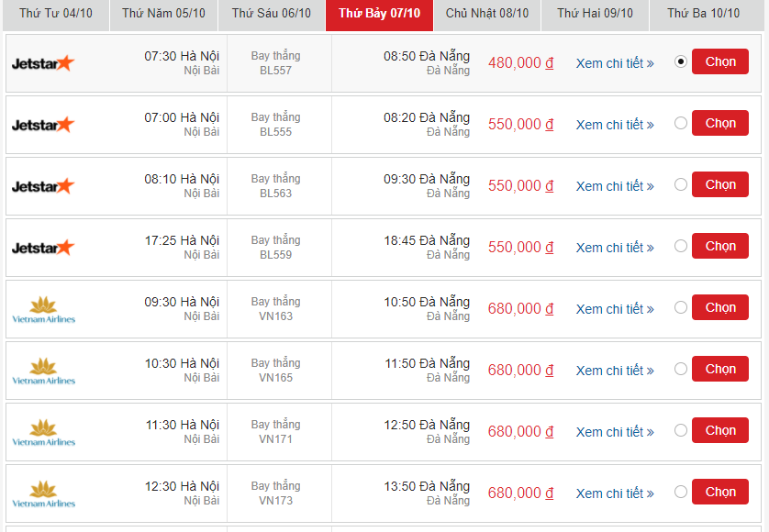Switch to Thứ Sáu 06/10 date tab
769x532 pixels.
coord(271,14)
